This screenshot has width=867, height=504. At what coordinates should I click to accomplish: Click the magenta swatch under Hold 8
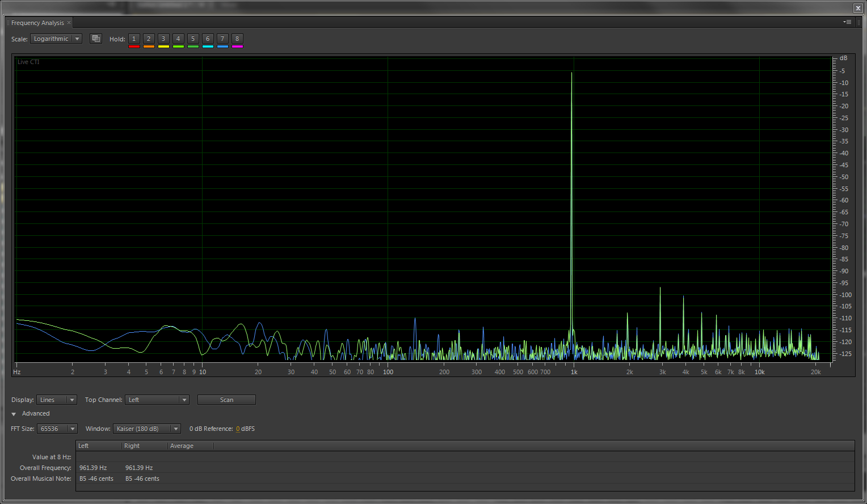(x=237, y=46)
